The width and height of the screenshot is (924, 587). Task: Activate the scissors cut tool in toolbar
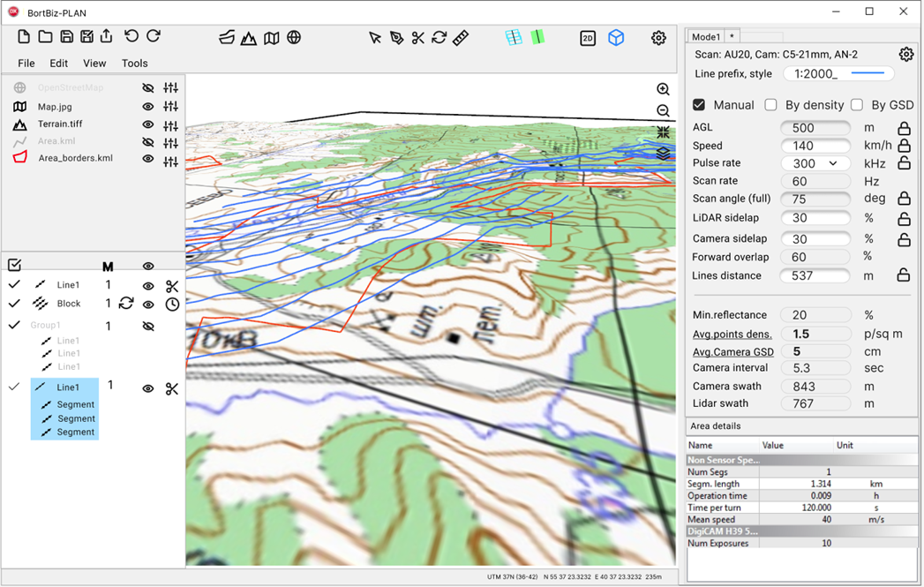pos(417,38)
